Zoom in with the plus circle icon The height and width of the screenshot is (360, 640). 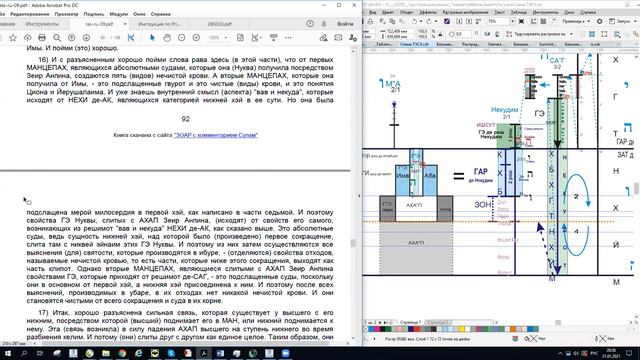[x=196, y=38]
